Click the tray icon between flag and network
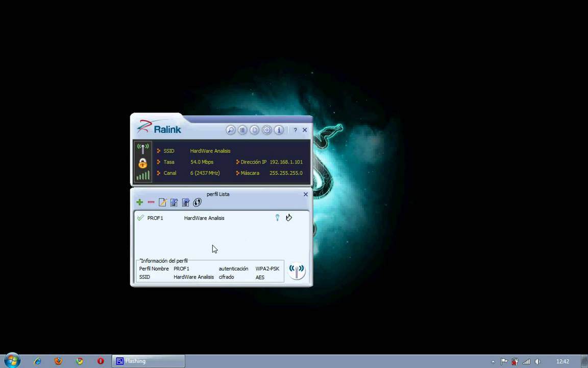Image resolution: width=588 pixels, height=368 pixels. point(515,361)
